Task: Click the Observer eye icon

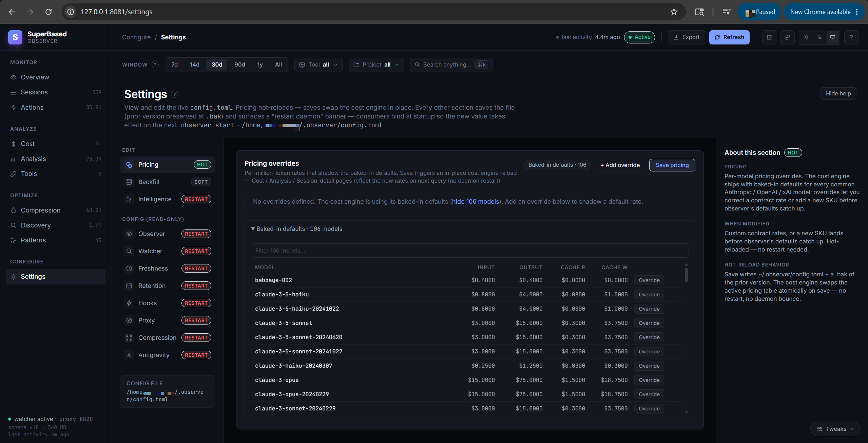Action: (129, 234)
